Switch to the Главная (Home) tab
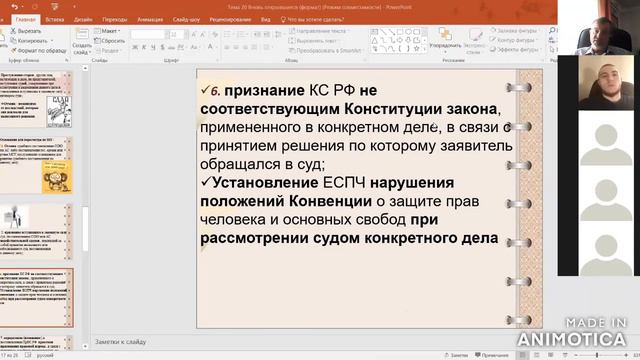The image size is (640, 360). (25, 19)
